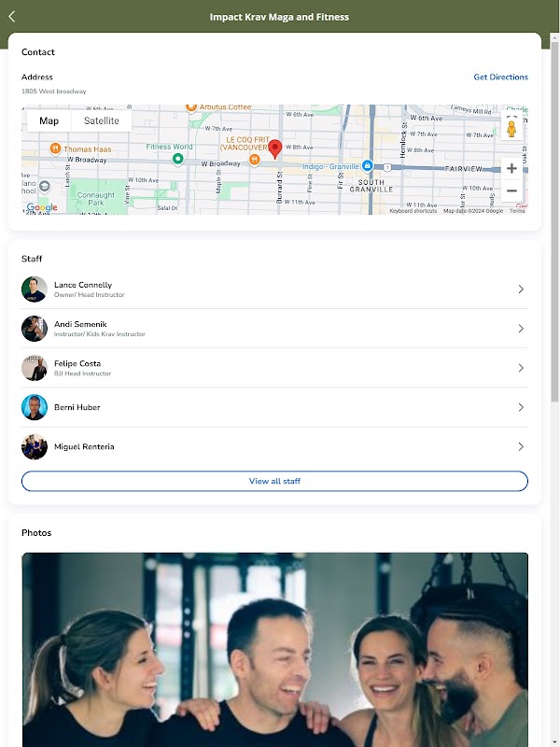Viewport: 560px width, 747px height.
Task: Open Berni Huber's avatar photo
Action: pos(35,407)
